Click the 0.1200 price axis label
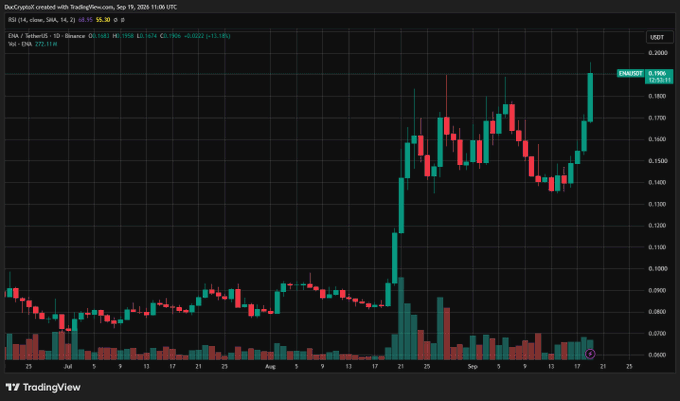The width and height of the screenshot is (680, 401). [657, 225]
